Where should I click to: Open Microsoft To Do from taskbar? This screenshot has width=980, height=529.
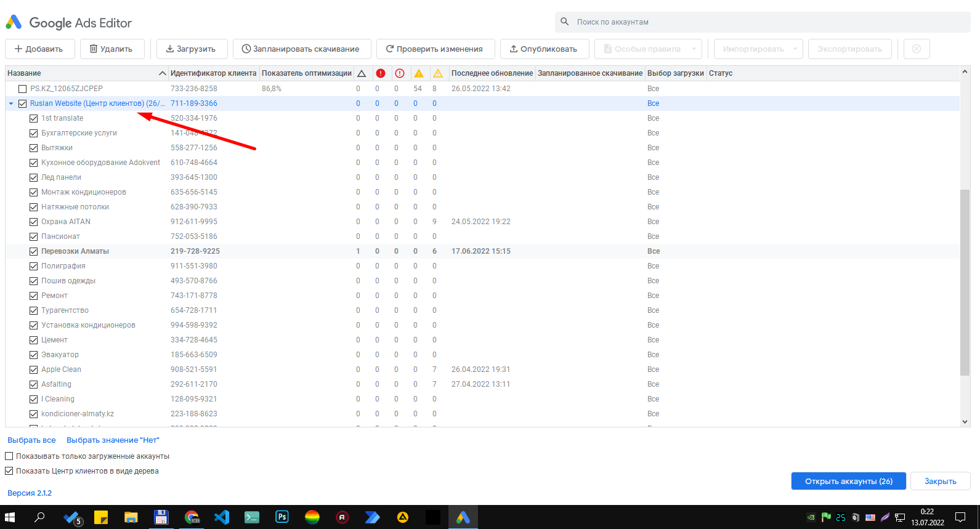[72, 517]
